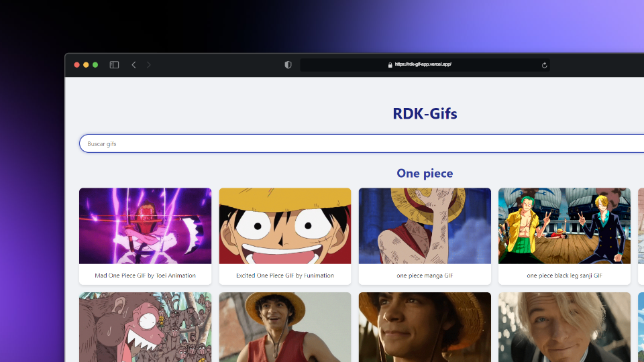
Task: Open the Mad One Piece purple lightning GIF
Action: click(x=146, y=226)
